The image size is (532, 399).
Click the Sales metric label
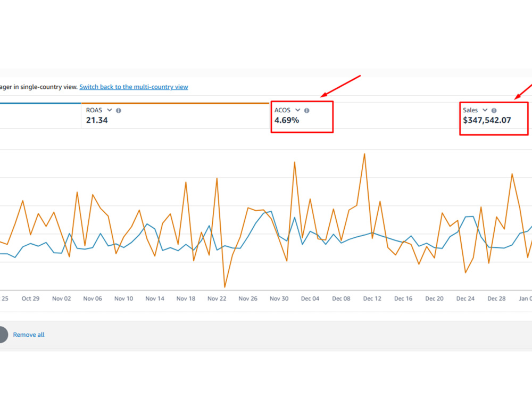470,110
